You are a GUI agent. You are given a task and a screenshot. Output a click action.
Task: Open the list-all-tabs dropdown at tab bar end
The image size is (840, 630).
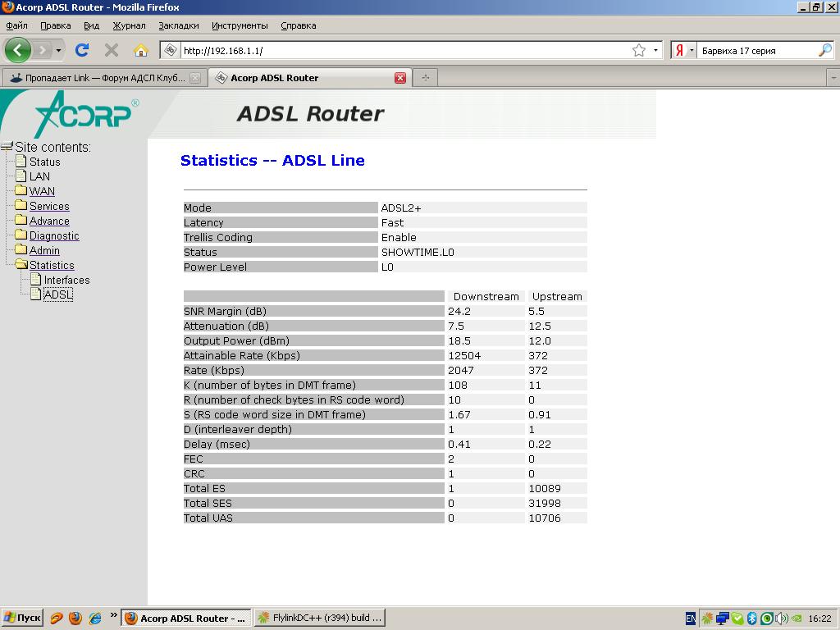pyautogui.click(x=833, y=78)
